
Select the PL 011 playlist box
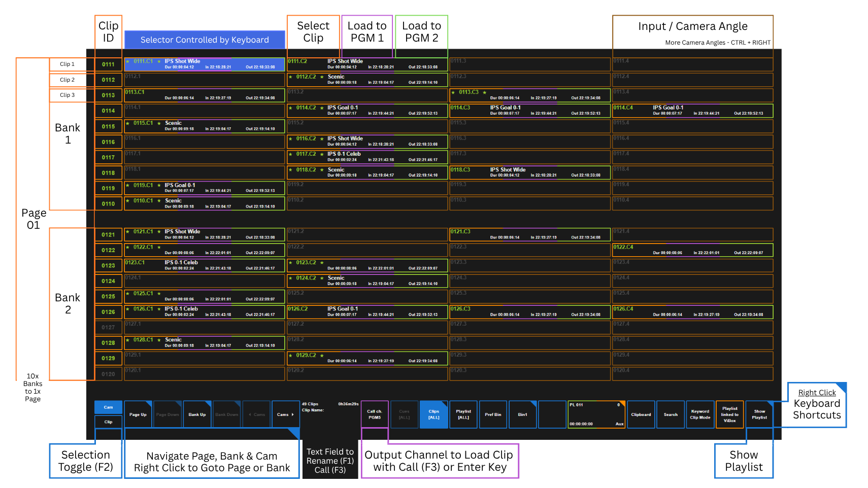coord(596,414)
